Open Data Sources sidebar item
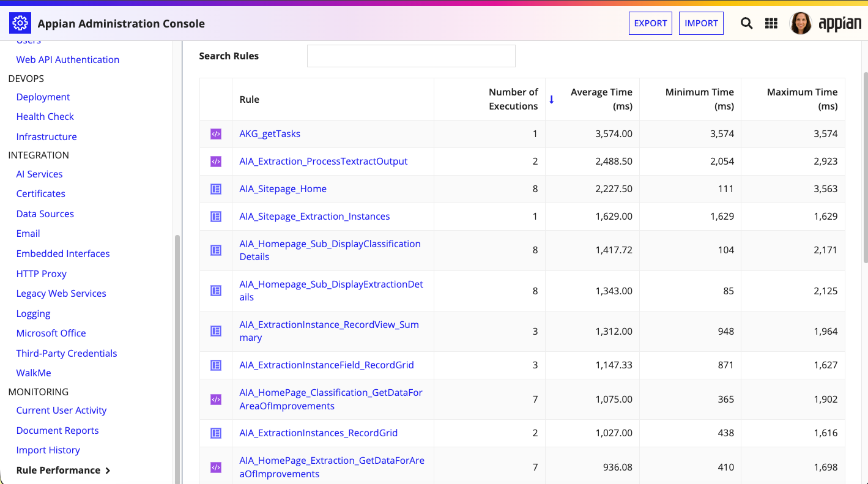 (x=45, y=214)
